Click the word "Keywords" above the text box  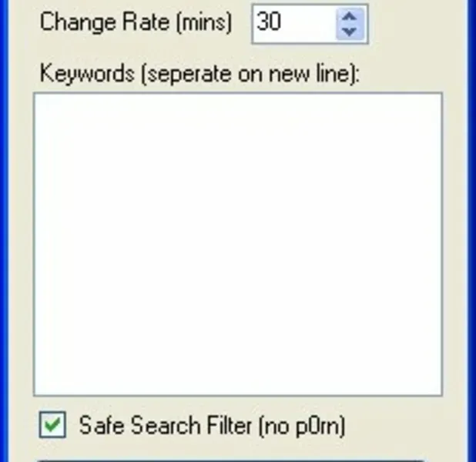(74, 75)
